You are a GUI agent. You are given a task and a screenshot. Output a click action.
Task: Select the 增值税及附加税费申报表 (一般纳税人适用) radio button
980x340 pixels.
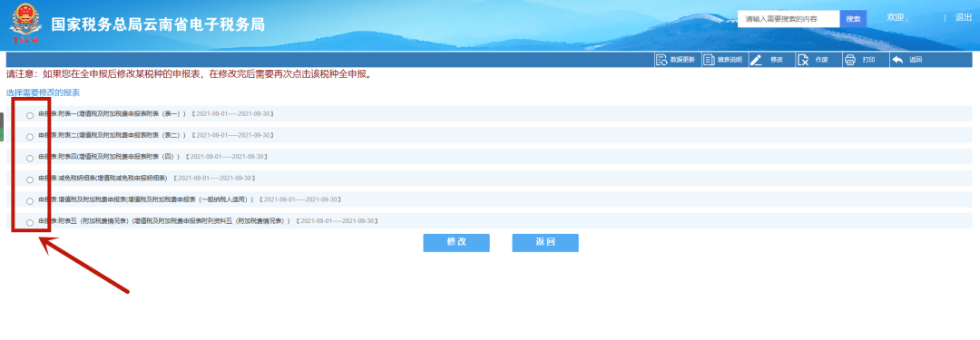coord(30,201)
